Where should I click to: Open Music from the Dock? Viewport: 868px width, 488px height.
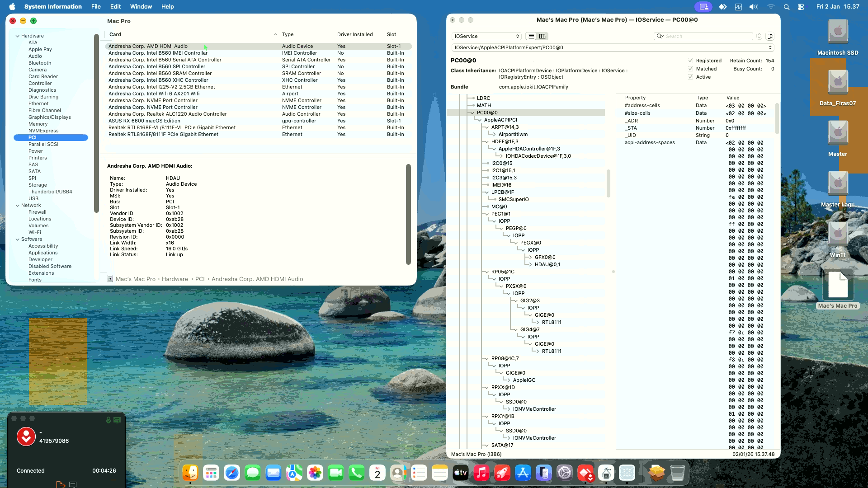(x=481, y=473)
